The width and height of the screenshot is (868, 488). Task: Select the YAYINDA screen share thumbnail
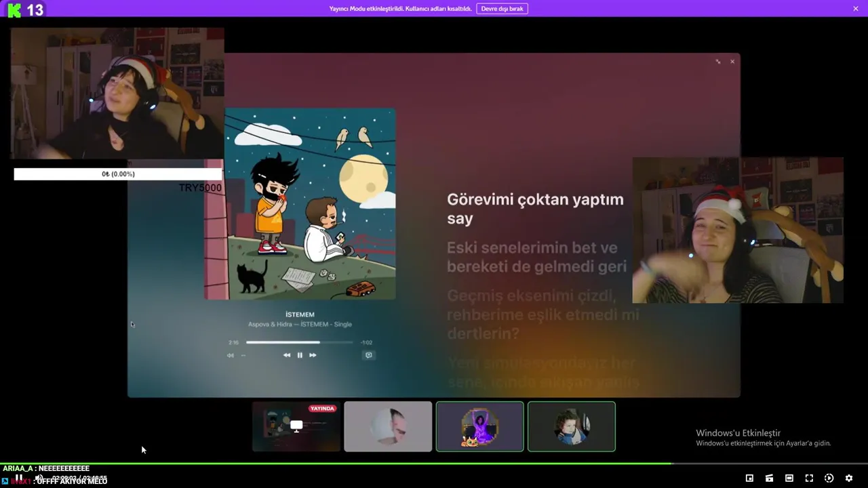pos(296,426)
